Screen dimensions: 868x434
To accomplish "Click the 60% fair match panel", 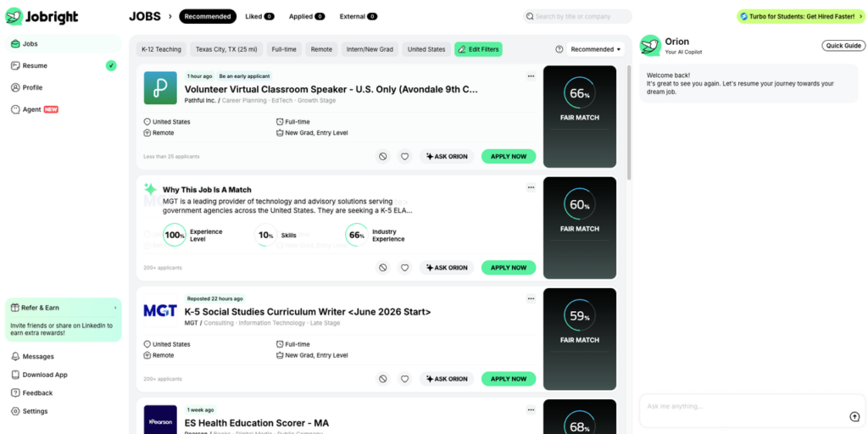I will point(580,228).
